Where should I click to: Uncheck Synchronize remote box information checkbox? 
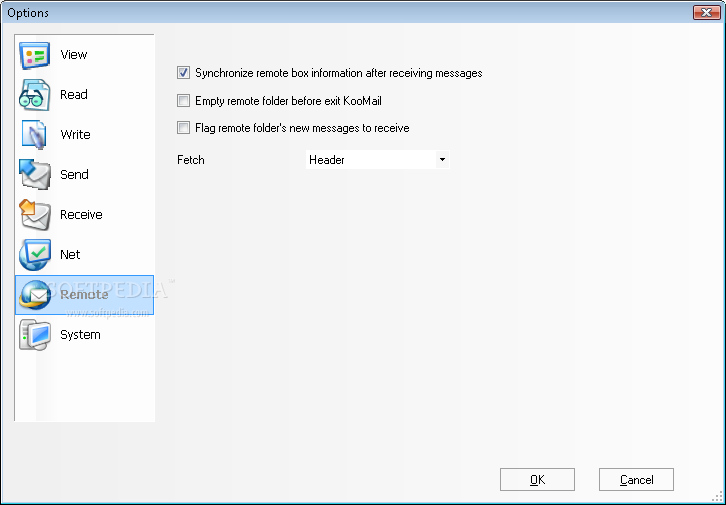point(183,73)
